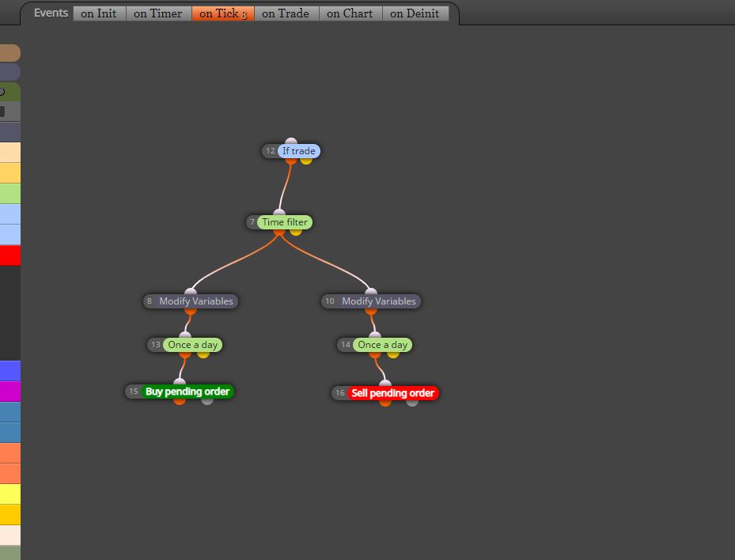Image resolution: width=735 pixels, height=560 pixels.
Task: Click the 16 badge of Sell pending order
Action: (340, 392)
